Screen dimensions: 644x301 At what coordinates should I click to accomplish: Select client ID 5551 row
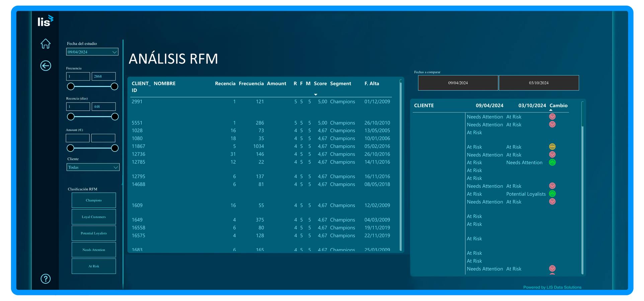[261, 123]
